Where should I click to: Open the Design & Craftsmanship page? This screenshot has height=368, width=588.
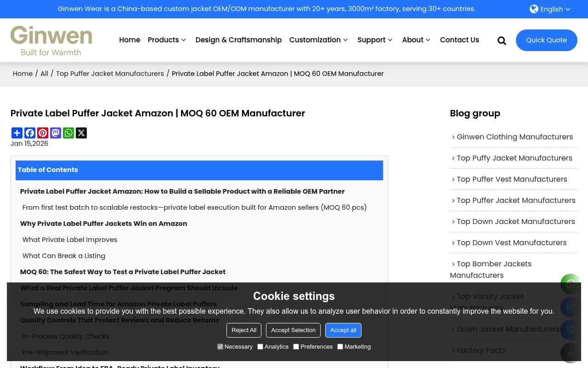coord(238,40)
